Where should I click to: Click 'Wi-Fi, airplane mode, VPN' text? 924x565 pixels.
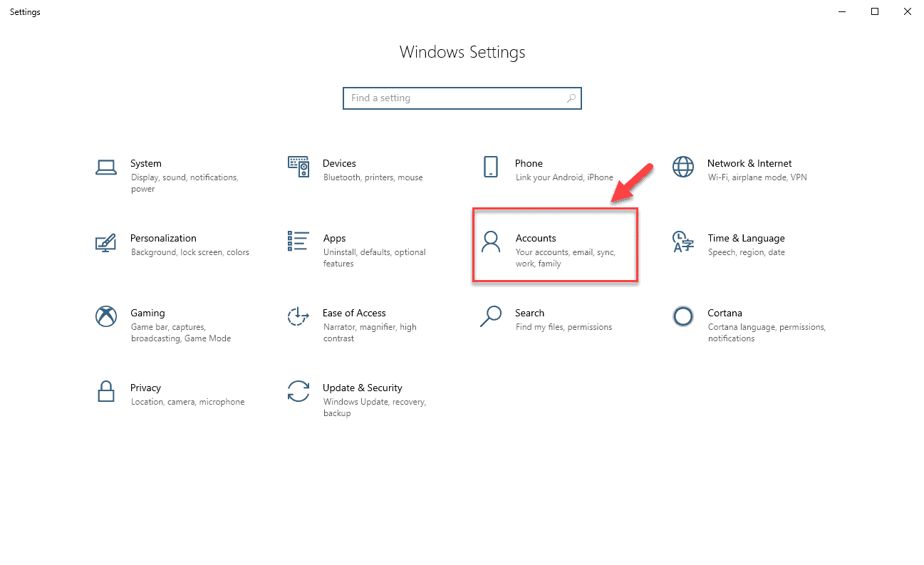757,177
